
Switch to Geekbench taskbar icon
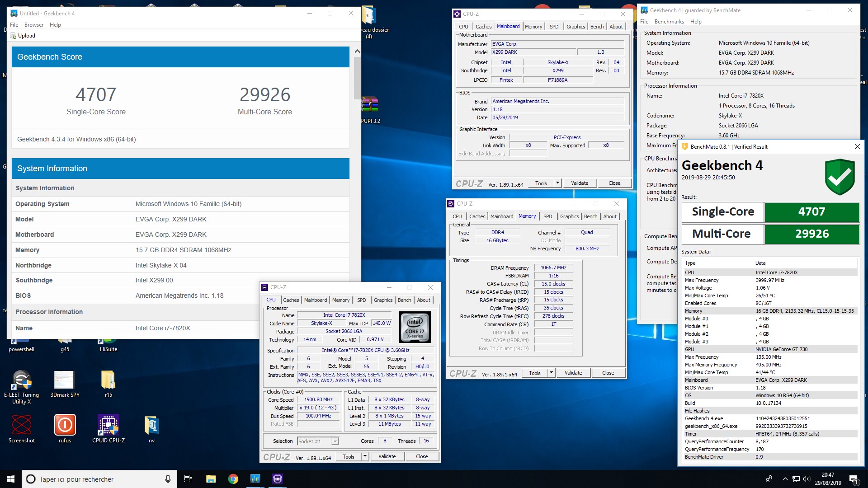click(x=255, y=479)
